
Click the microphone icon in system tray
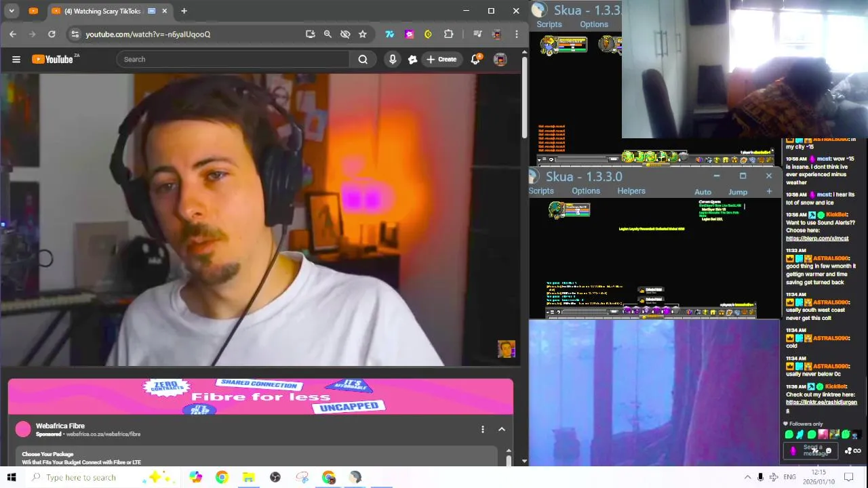760,477
